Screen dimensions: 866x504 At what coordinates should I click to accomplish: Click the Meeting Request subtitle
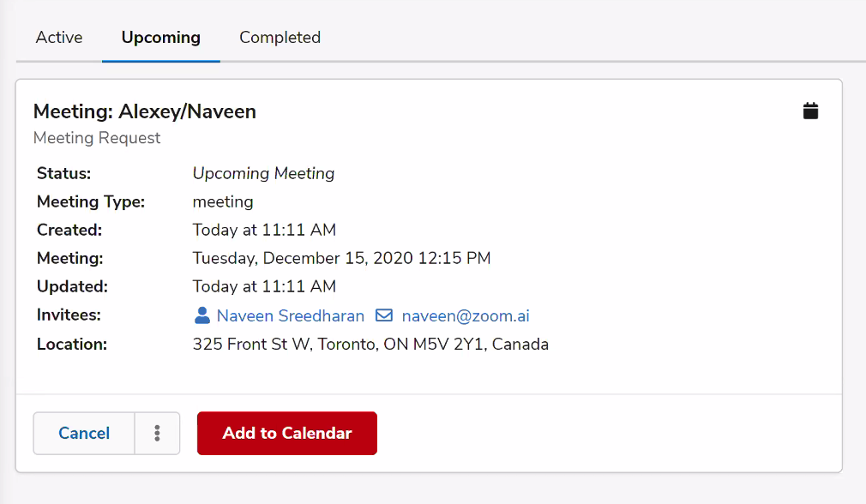point(97,137)
